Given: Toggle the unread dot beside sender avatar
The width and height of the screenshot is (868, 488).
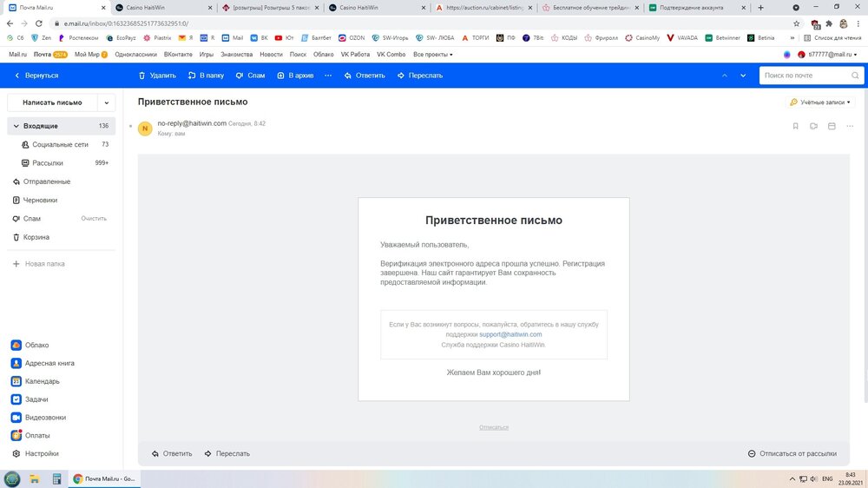Looking at the screenshot, I should tap(130, 128).
